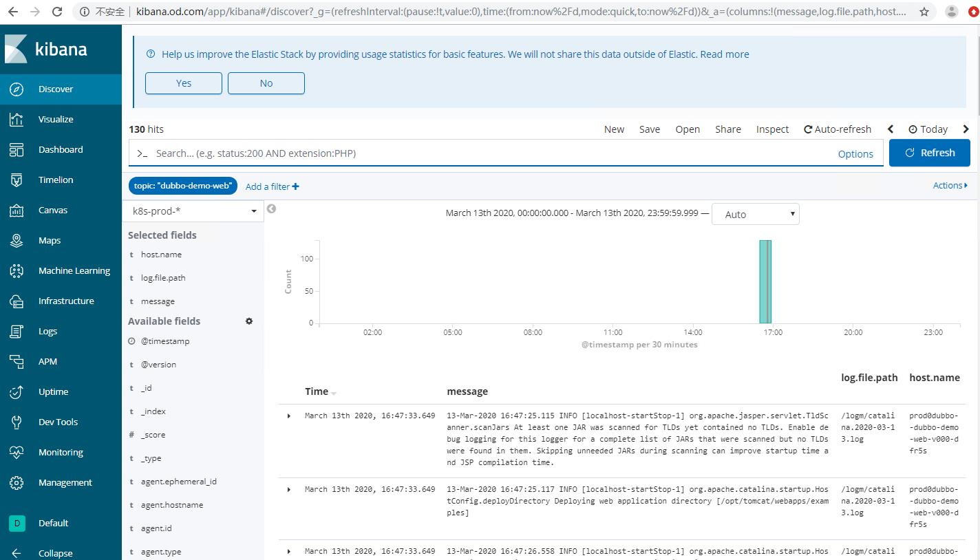This screenshot has width=980, height=560.
Task: Click the Dashboard icon in sidebar
Action: tap(17, 150)
